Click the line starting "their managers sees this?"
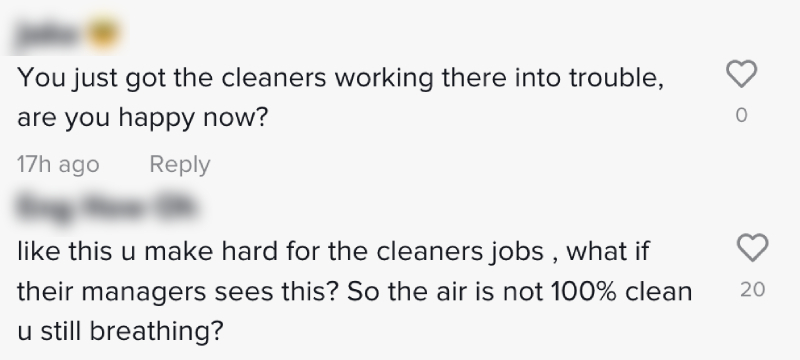The image size is (800, 360). [355, 292]
